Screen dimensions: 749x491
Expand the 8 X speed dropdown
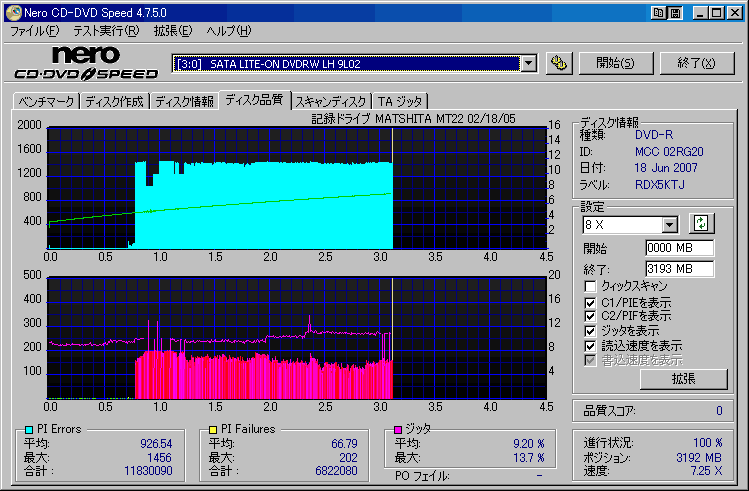click(x=670, y=224)
